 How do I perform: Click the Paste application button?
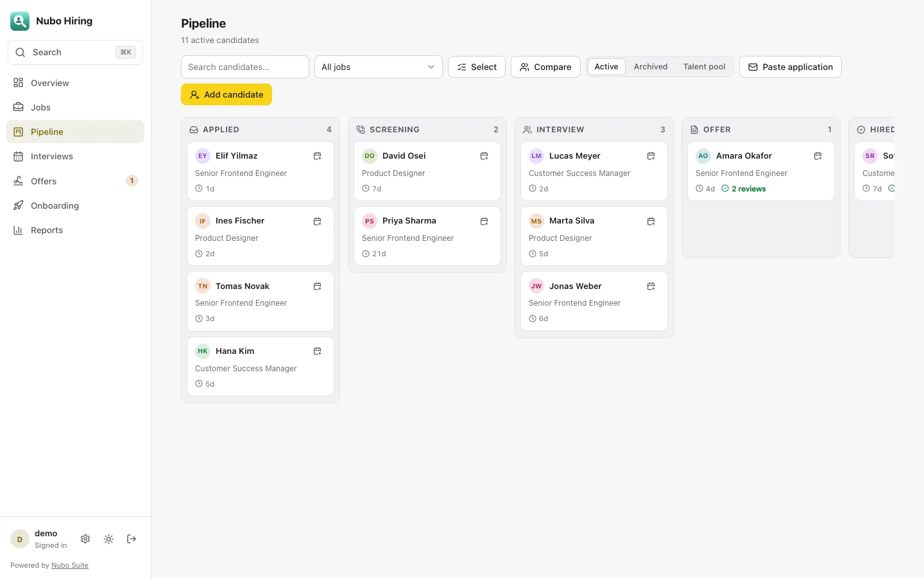point(791,67)
